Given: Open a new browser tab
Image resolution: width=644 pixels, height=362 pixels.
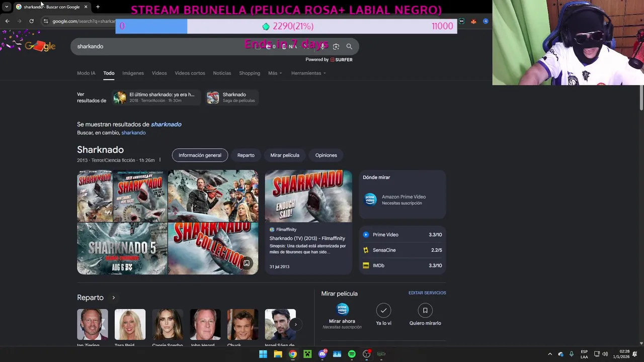Looking at the screenshot, I should click(98, 7).
